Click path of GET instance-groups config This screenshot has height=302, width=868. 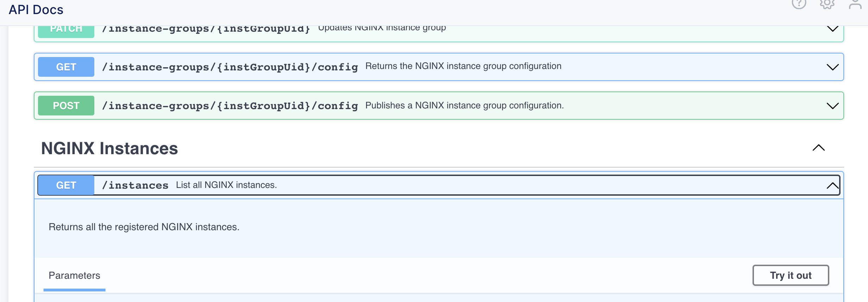pyautogui.click(x=230, y=67)
